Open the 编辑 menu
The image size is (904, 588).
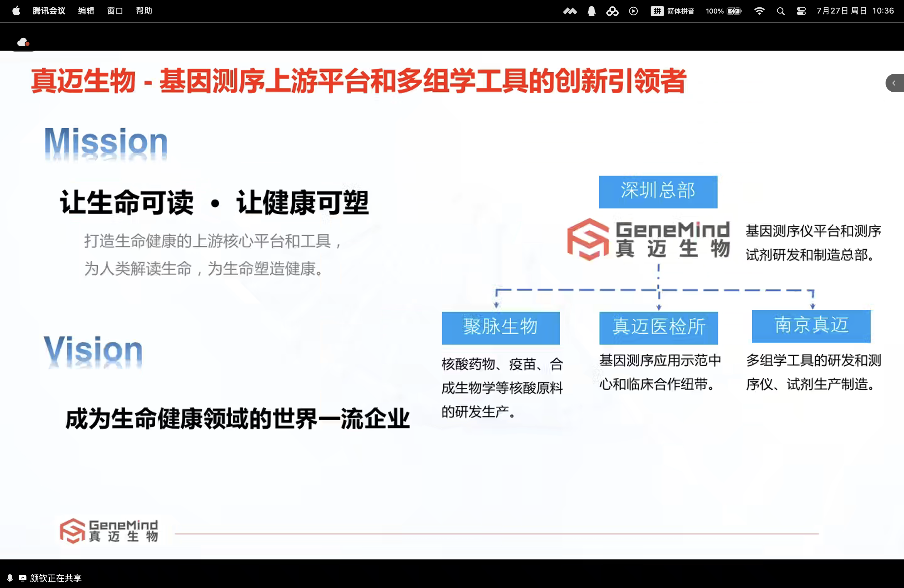tap(86, 11)
